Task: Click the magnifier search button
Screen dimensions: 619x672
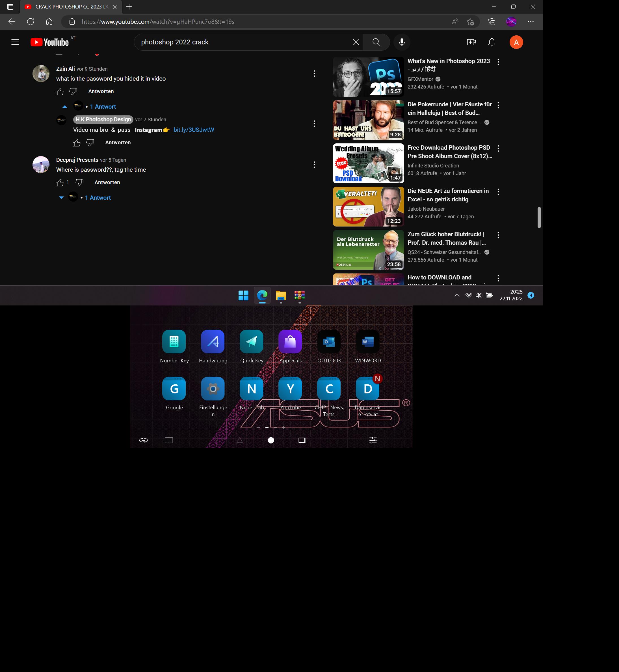Action: click(x=376, y=42)
